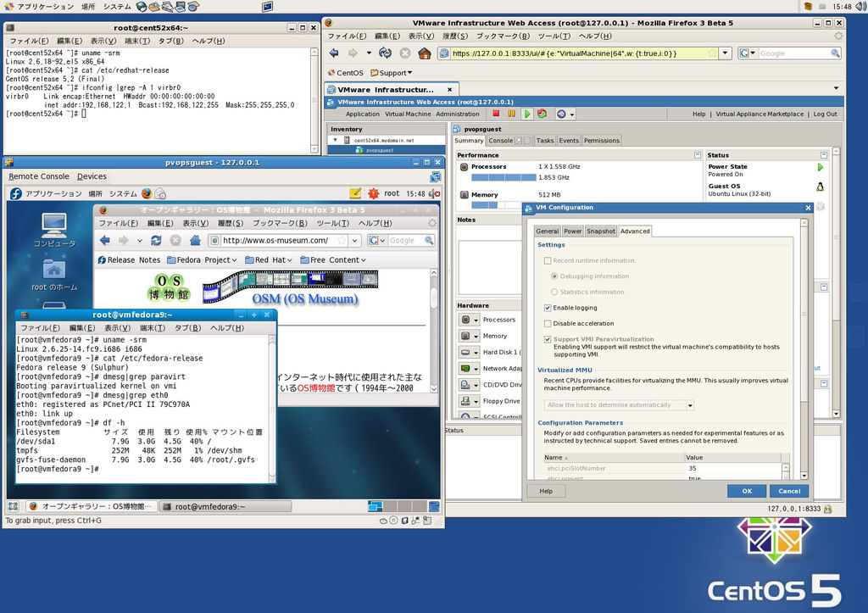
Task: Sort parameters by the Name column header
Action: click(614, 457)
